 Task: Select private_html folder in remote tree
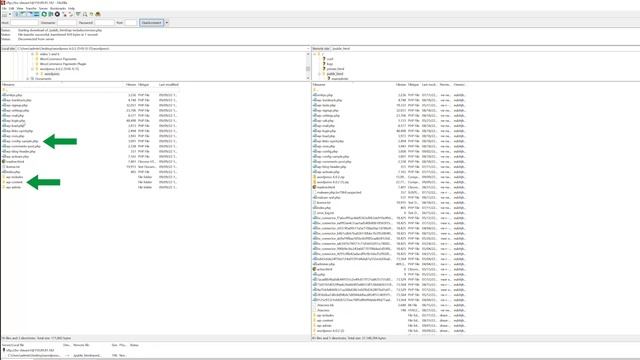(335, 69)
